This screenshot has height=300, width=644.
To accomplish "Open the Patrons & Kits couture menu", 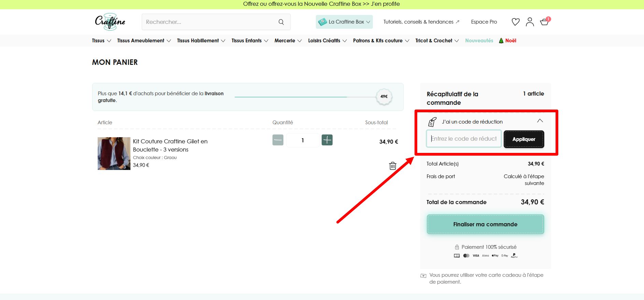I will [381, 41].
